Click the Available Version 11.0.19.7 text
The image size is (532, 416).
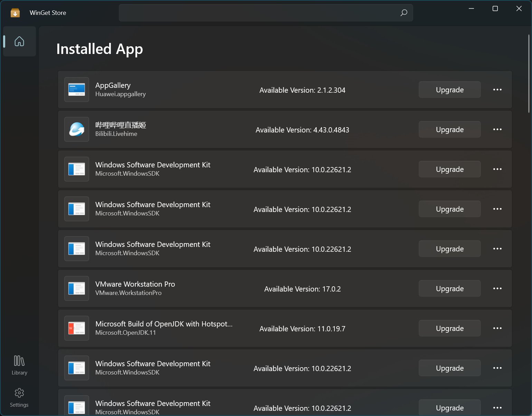click(x=302, y=329)
